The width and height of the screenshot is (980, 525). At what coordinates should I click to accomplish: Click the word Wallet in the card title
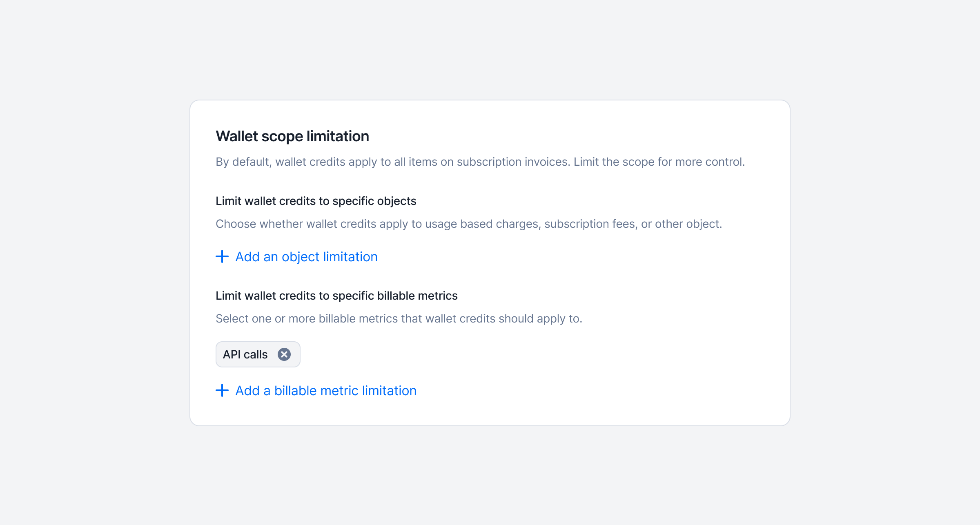[237, 136]
